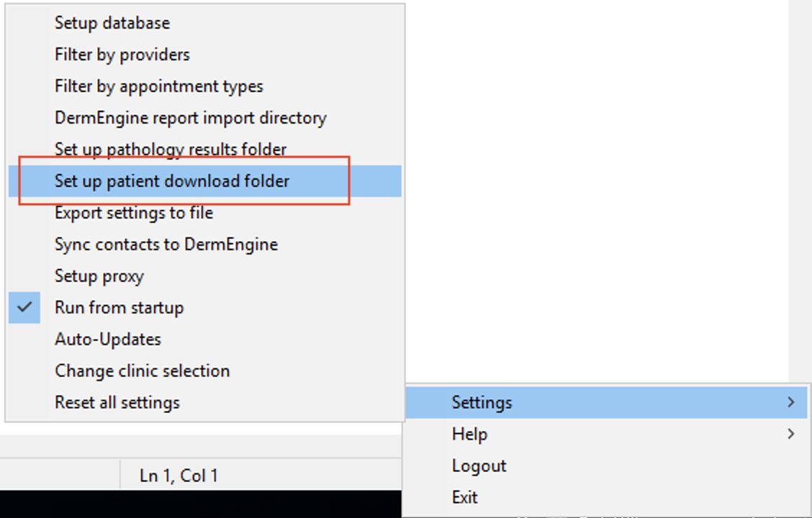The image size is (812, 518).
Task: Expand the Help submenu arrow
Action: tap(791, 434)
